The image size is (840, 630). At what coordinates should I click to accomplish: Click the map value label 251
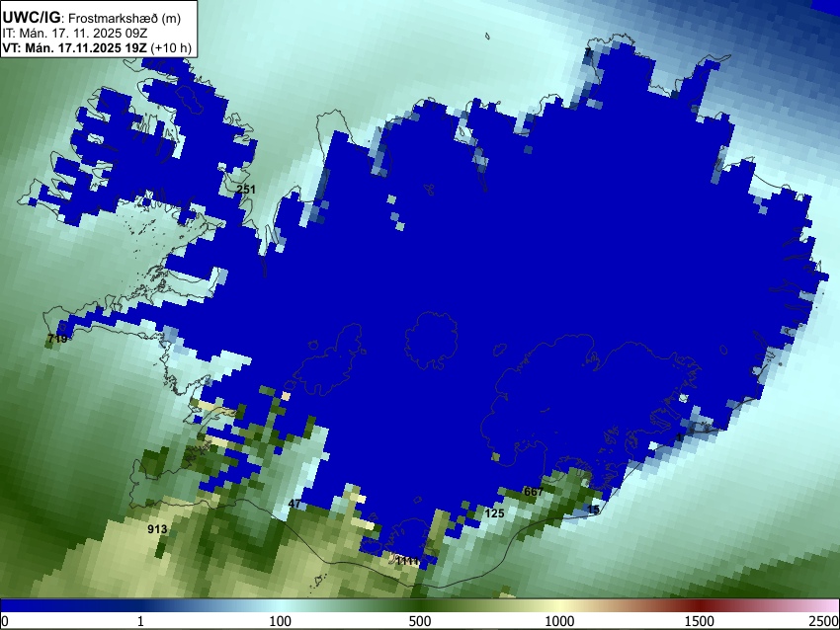click(246, 190)
